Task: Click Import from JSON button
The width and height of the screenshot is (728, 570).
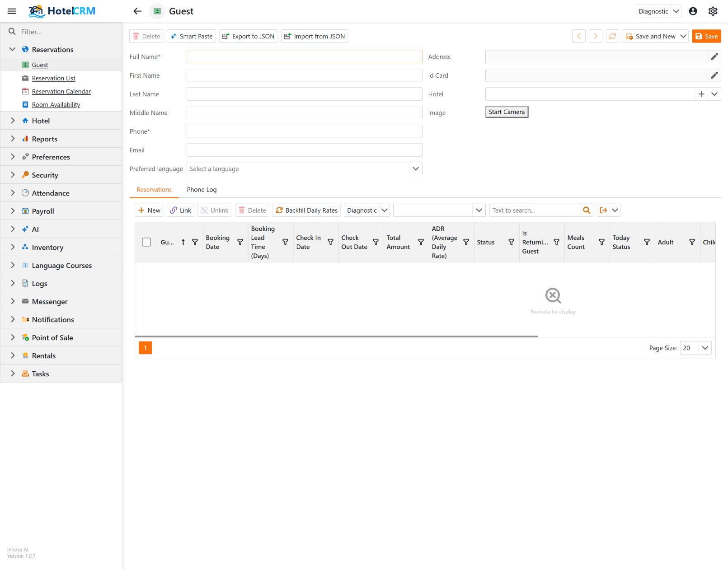Action: coord(315,36)
